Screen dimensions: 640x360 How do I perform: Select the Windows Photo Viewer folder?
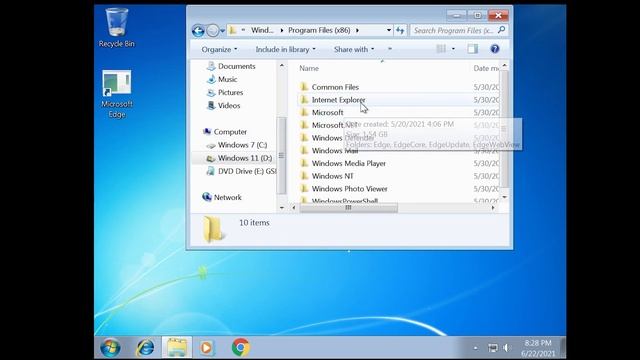click(349, 189)
